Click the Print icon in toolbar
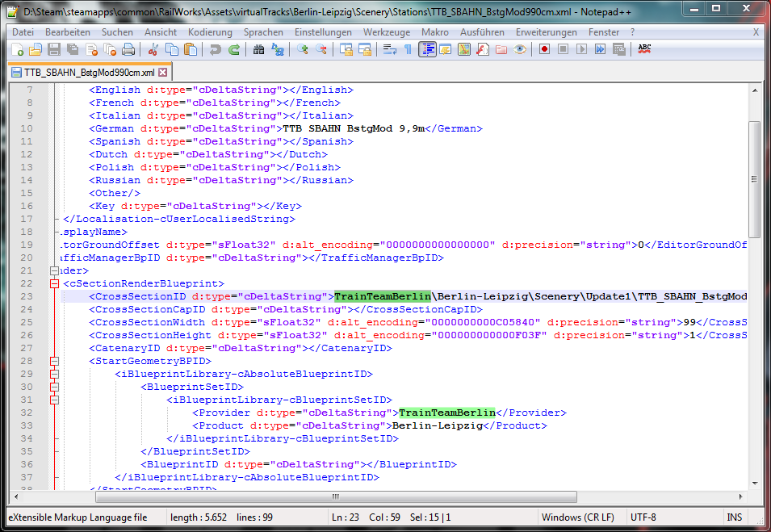The width and height of the screenshot is (771, 532). tap(128, 50)
